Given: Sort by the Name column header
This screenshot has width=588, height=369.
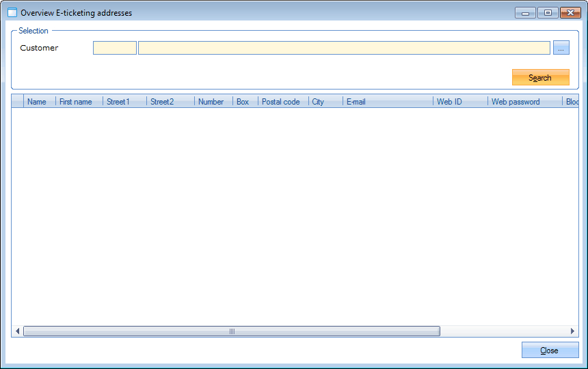Looking at the screenshot, I should click(x=37, y=102).
